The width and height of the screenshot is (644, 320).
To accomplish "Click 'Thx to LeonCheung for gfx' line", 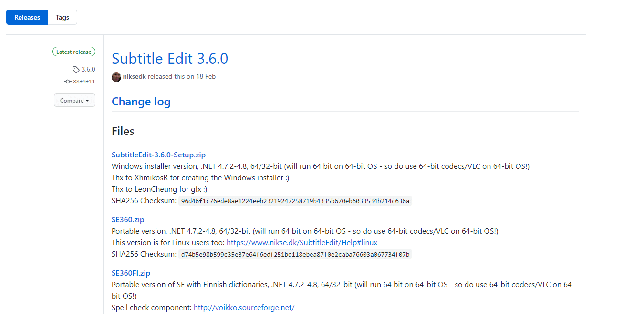I will click(x=159, y=189).
